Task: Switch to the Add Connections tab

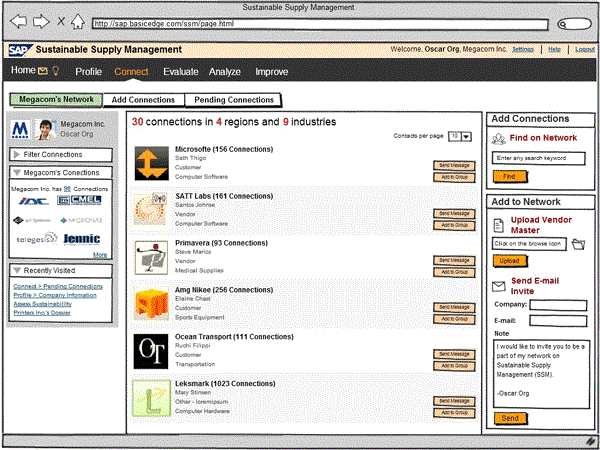Action: pos(143,100)
